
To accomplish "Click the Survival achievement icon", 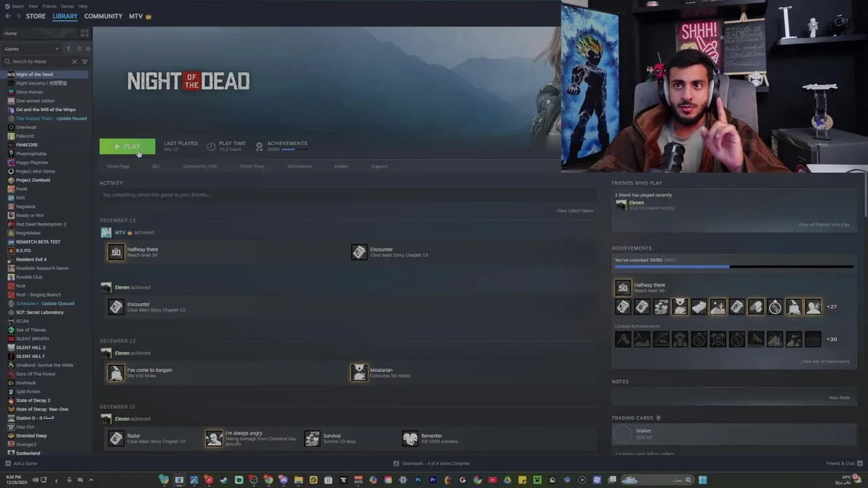I will 312,439.
